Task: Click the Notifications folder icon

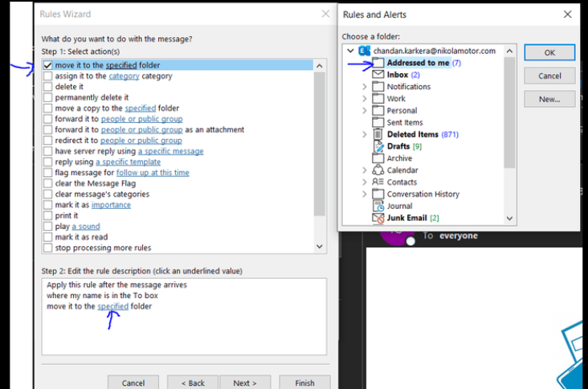Action: click(378, 87)
